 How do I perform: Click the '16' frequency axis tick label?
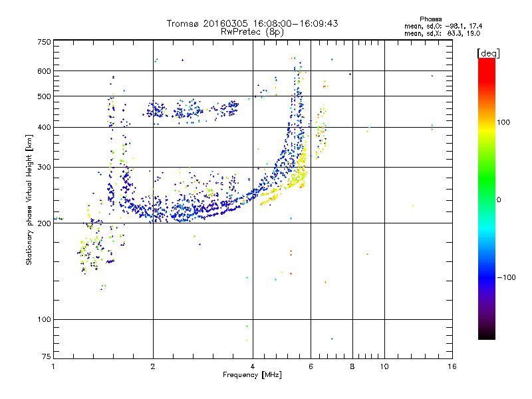click(x=452, y=366)
